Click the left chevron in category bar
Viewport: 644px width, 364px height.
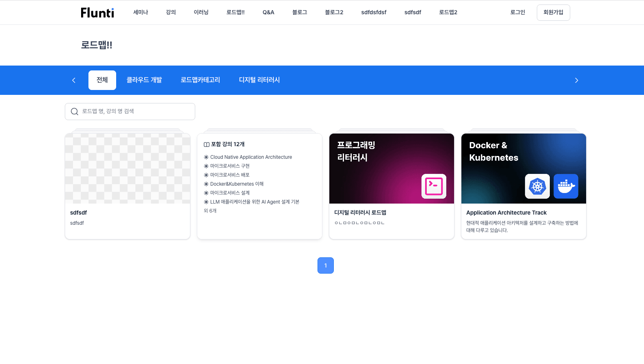click(74, 80)
